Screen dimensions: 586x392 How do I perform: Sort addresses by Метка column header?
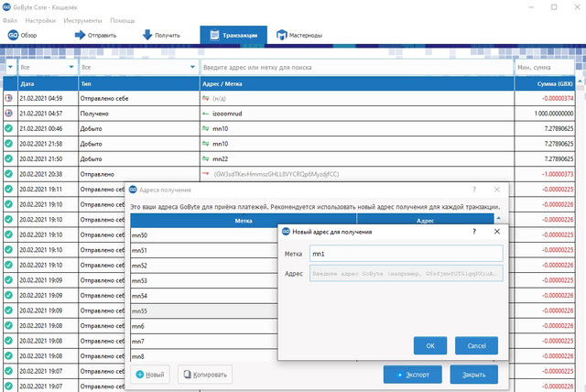(x=244, y=221)
